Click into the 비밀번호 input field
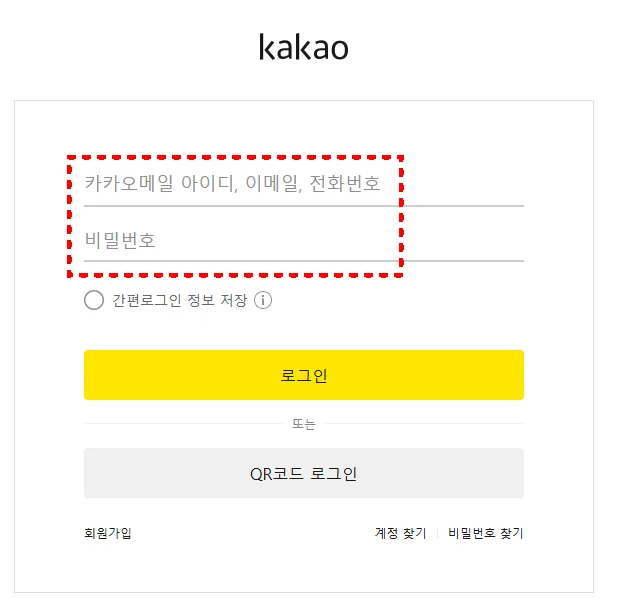This screenshot has width=617, height=599. click(x=303, y=241)
